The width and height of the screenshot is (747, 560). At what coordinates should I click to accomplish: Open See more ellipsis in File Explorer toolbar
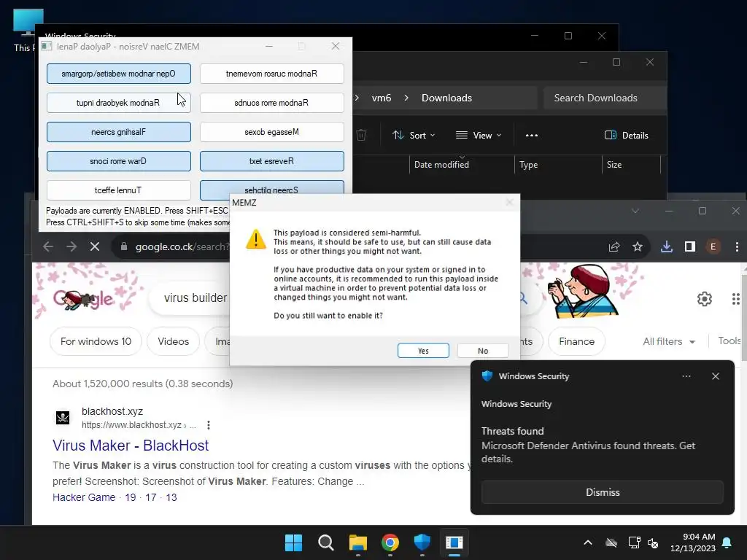coord(532,135)
